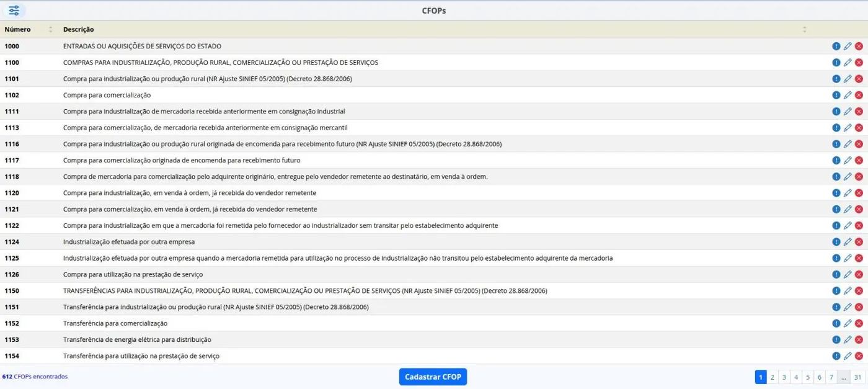
Task: Delete CFOP 1118 with red X icon
Action: coord(859,177)
